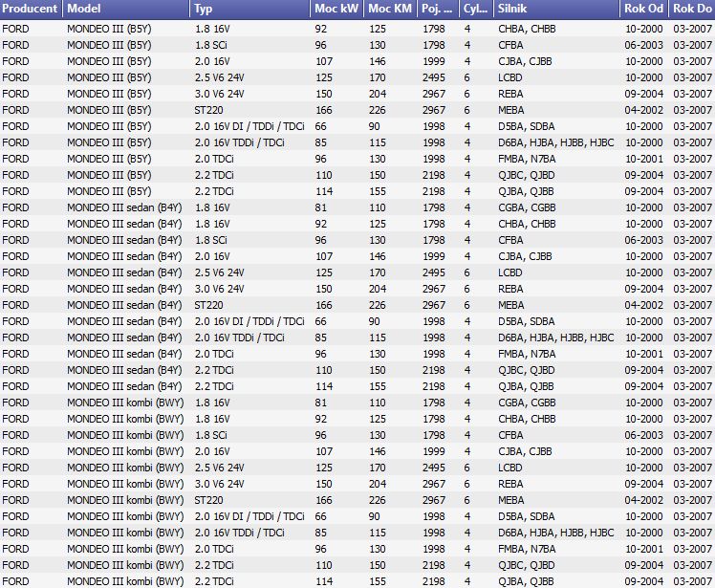The width and height of the screenshot is (715, 588).
Task: Select "ST220" in the kombi (BWY) row
Action: pos(208,500)
